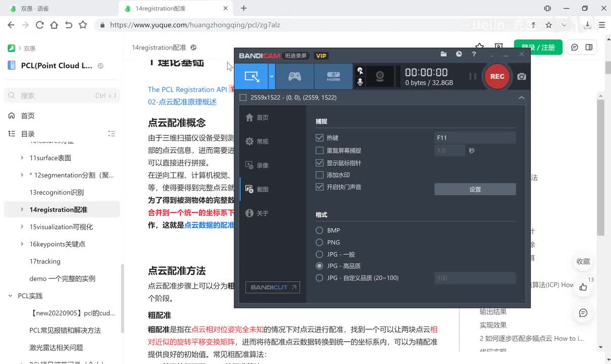Click 收藏 on the right side

(x=583, y=261)
